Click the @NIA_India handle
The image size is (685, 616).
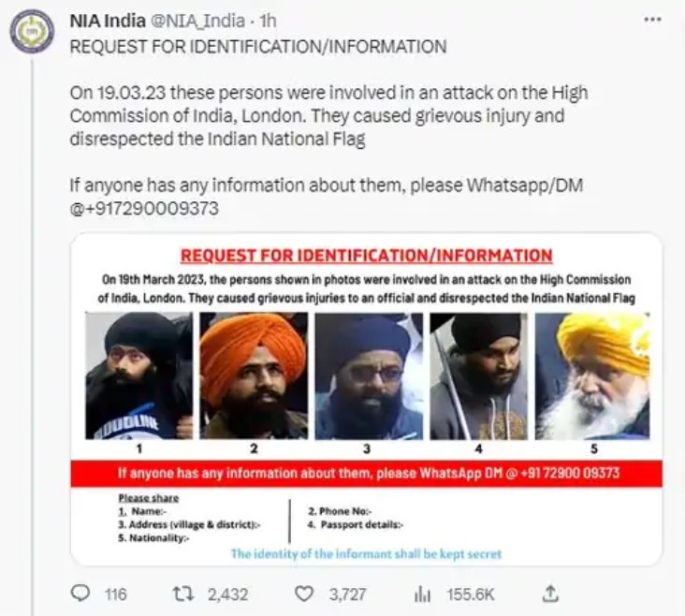click(x=197, y=21)
